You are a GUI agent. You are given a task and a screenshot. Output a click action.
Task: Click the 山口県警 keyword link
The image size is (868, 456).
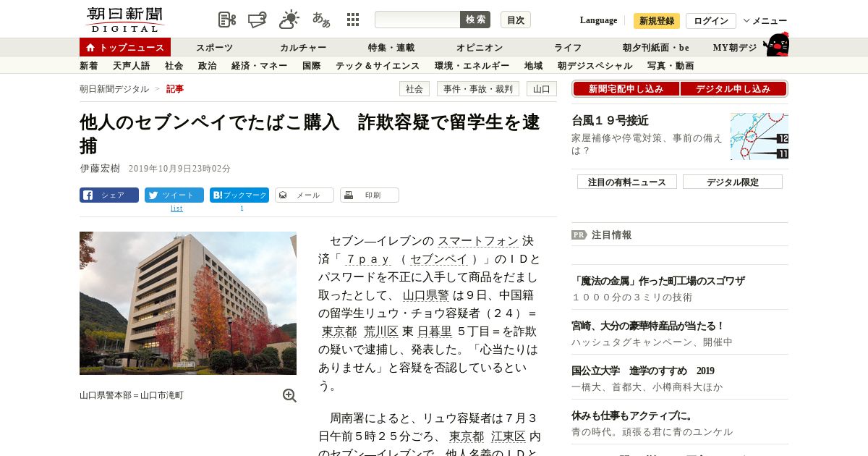click(426, 295)
